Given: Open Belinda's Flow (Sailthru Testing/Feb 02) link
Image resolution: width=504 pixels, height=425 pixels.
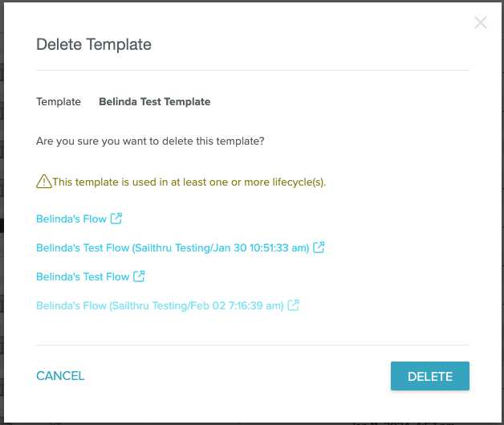Looking at the screenshot, I should coord(160,306).
